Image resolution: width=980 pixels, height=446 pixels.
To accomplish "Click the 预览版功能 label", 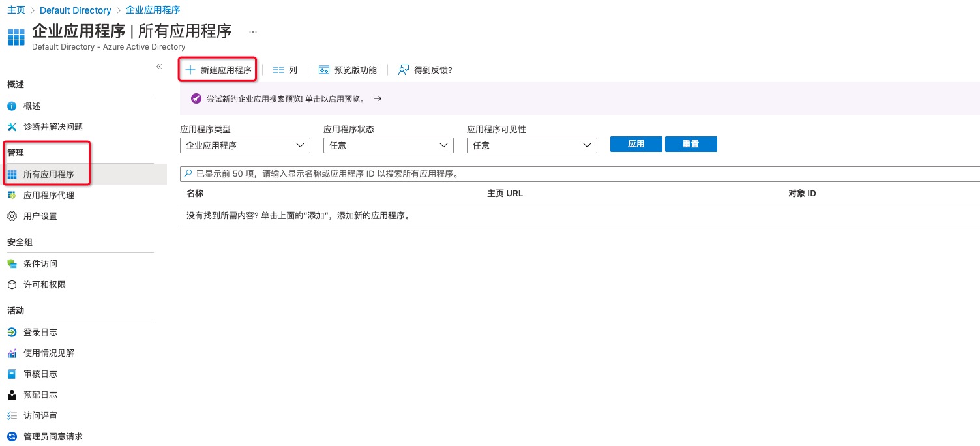I will point(355,70).
